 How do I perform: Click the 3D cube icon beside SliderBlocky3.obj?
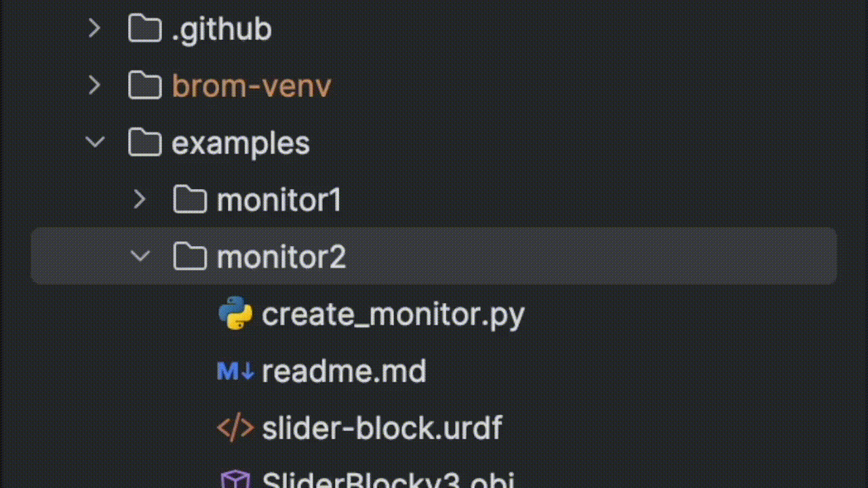(x=235, y=481)
